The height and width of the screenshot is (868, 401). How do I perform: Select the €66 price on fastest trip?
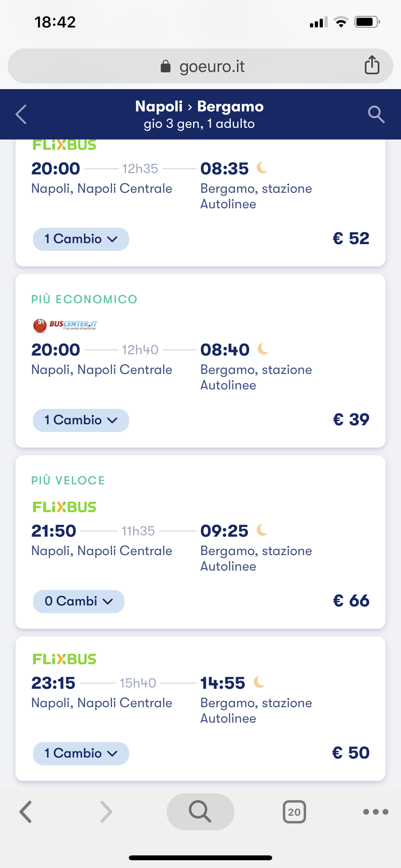351,601
